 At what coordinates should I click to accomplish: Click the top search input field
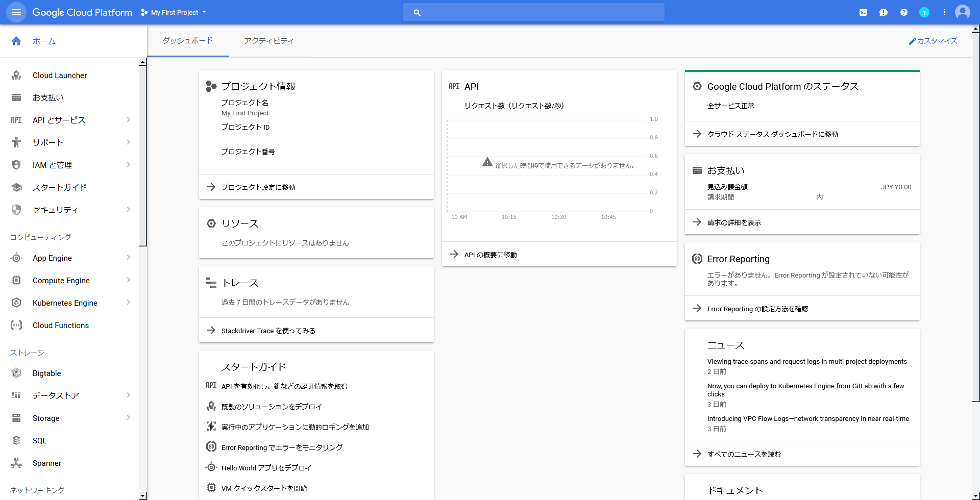[534, 12]
